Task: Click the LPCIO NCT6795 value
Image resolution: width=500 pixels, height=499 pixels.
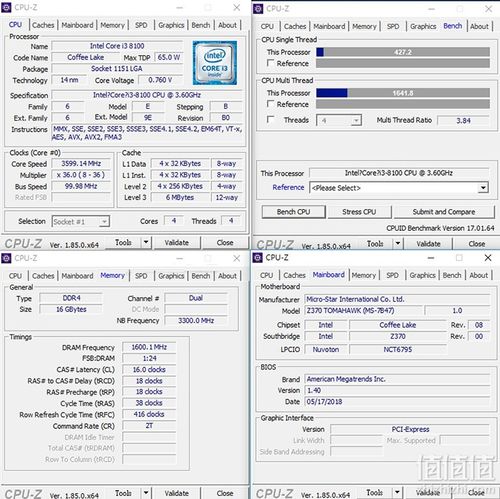Action: point(398,349)
